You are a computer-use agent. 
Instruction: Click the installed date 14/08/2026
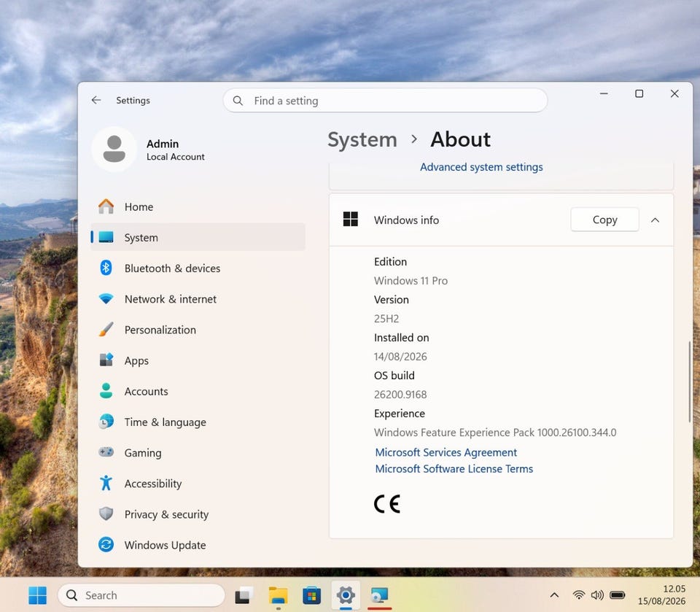click(400, 357)
